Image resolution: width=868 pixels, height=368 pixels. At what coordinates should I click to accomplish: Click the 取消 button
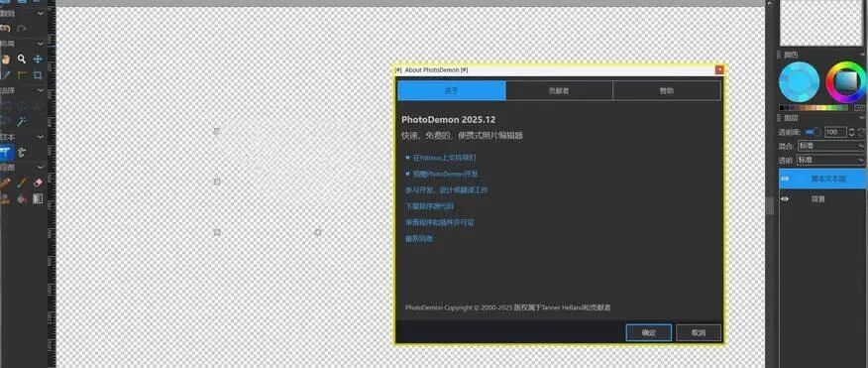[x=699, y=332]
